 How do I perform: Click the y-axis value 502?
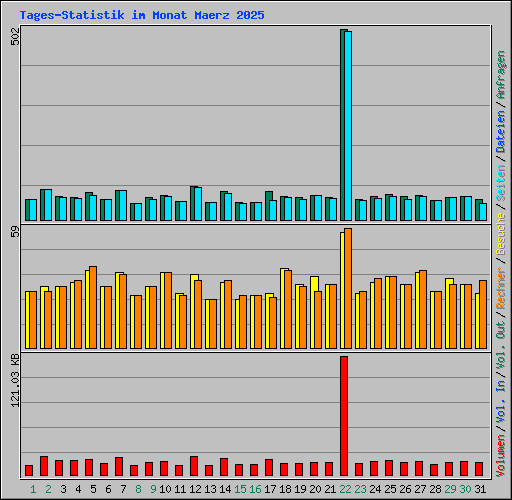coord(16,37)
